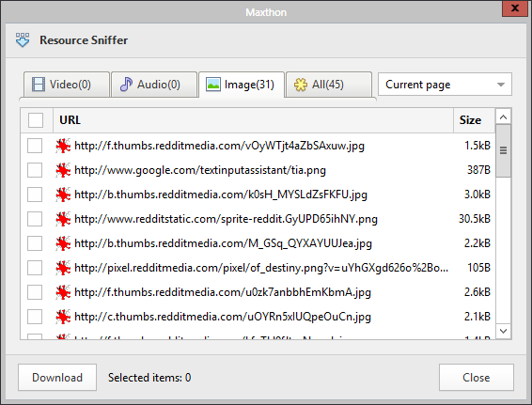Viewport: 532px width, 405px height.
Task: Click the vertical scrollbar thumb
Action: (x=503, y=150)
